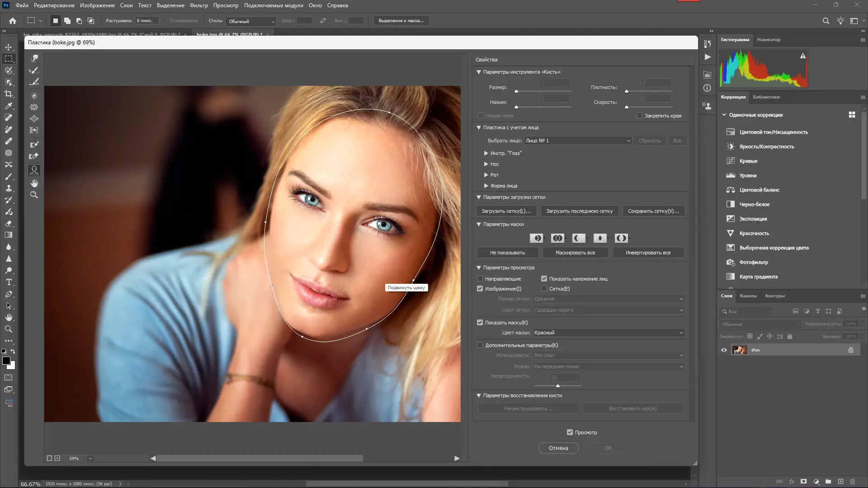
Task: Select the Forward Warp tool
Action: click(34, 58)
